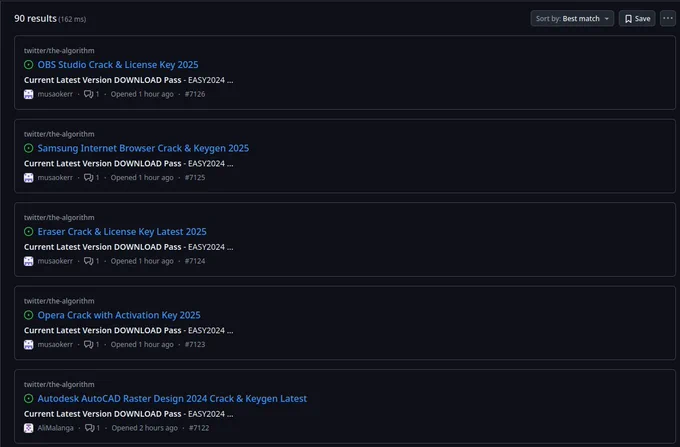
Task: Click comment icon on issue #7126
Action: coord(88,94)
